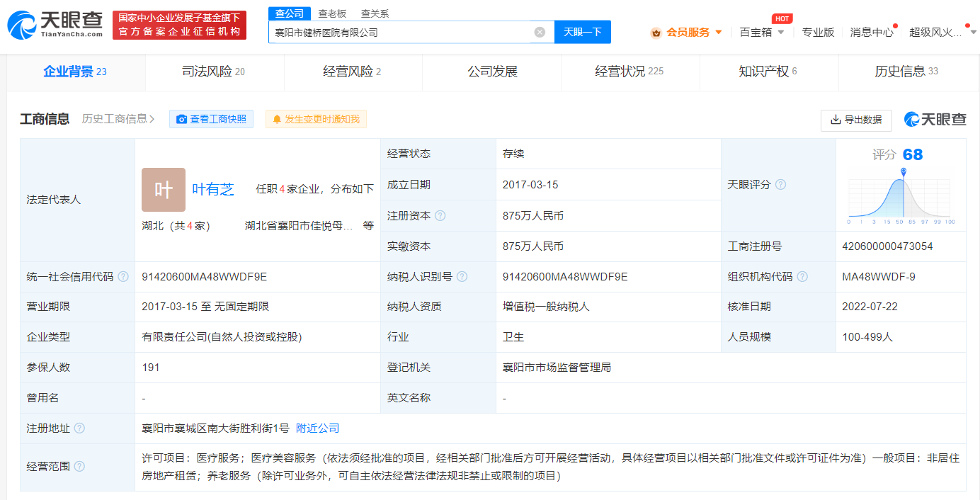980x500 pixels.
Task: Click the help icon beside 纳税人识别号
Action: click(x=462, y=276)
